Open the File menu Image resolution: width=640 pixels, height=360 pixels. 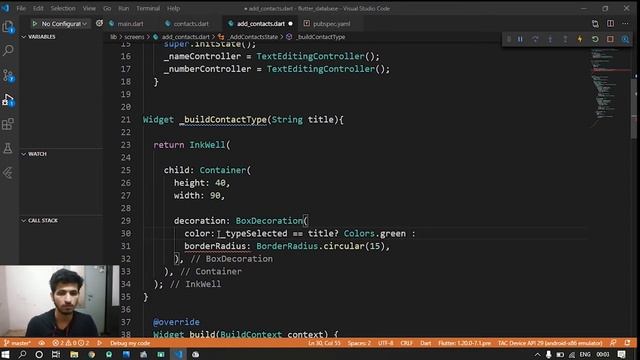point(21,8)
